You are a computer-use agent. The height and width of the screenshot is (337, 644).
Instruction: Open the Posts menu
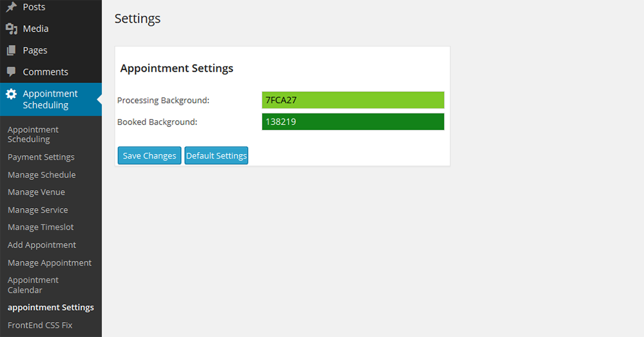34,7
